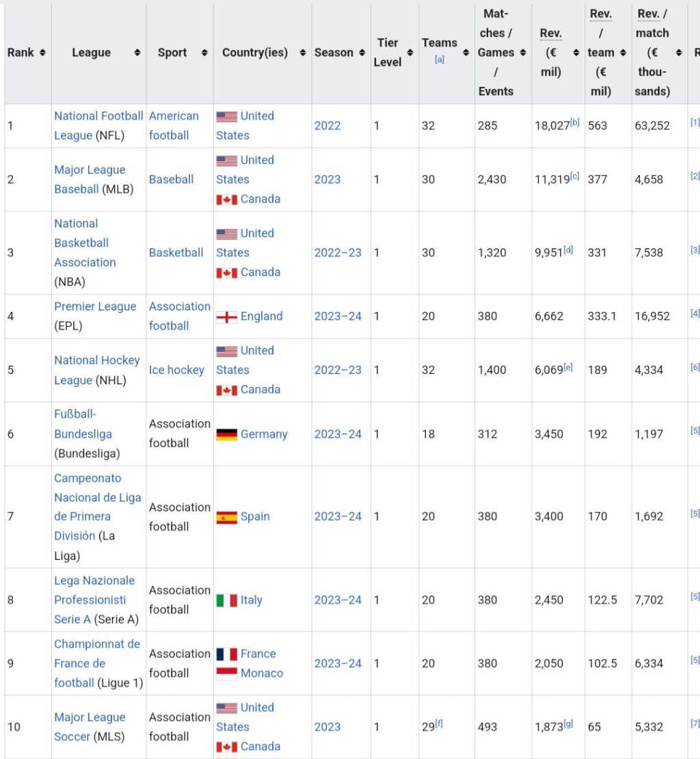Image resolution: width=700 pixels, height=759 pixels.
Task: Sort by Season column arrows
Action: [x=362, y=52]
